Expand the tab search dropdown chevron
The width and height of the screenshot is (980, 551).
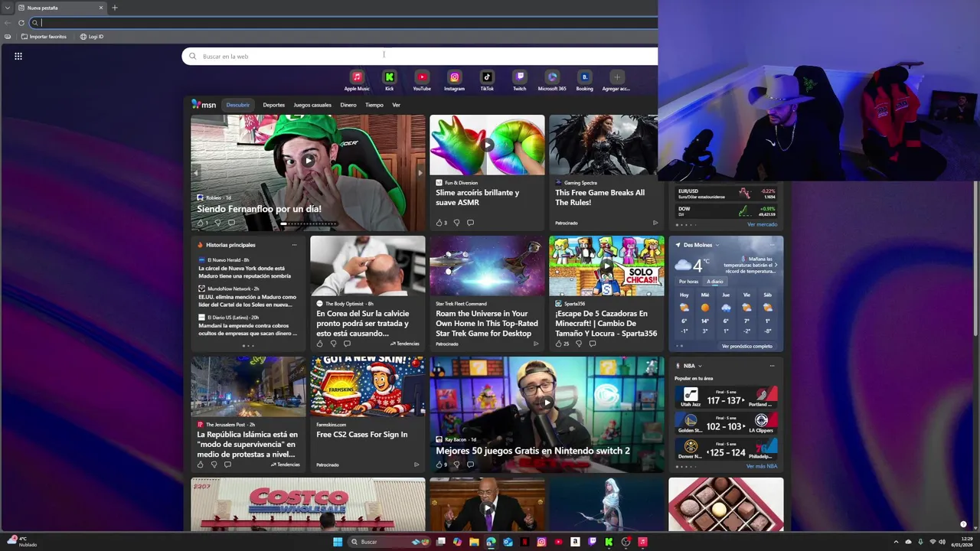(x=7, y=8)
